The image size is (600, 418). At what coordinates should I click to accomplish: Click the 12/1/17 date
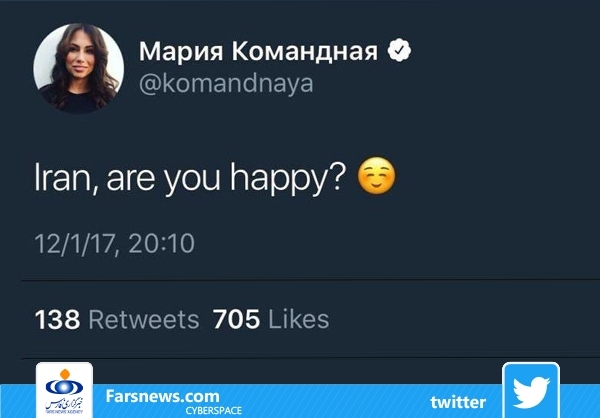(73, 243)
